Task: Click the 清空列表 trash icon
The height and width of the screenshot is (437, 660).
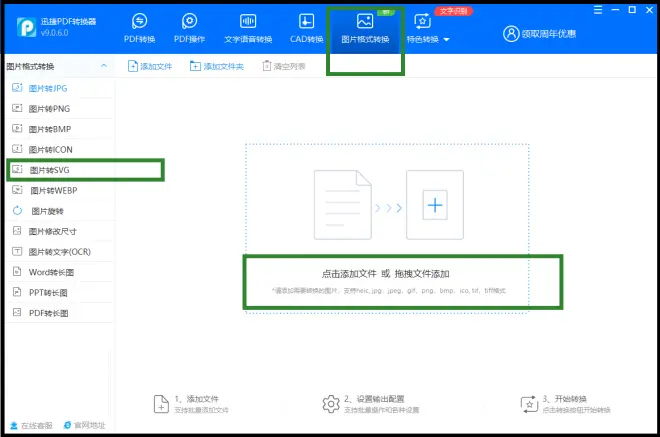Action: click(x=266, y=66)
